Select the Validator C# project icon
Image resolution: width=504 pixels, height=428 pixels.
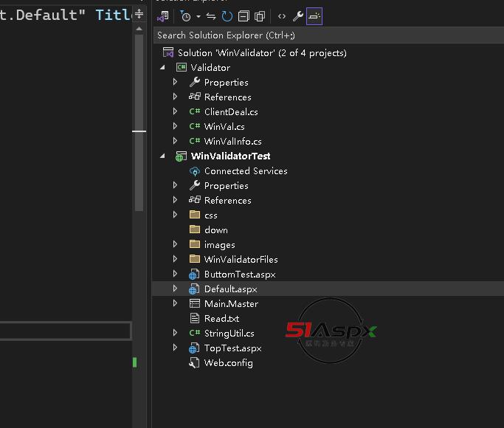[182, 67]
